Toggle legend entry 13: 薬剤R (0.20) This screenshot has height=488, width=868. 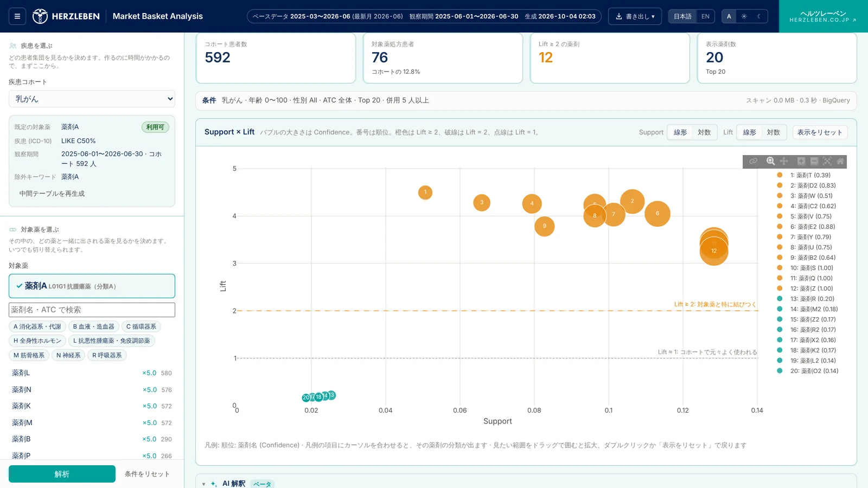(806, 299)
